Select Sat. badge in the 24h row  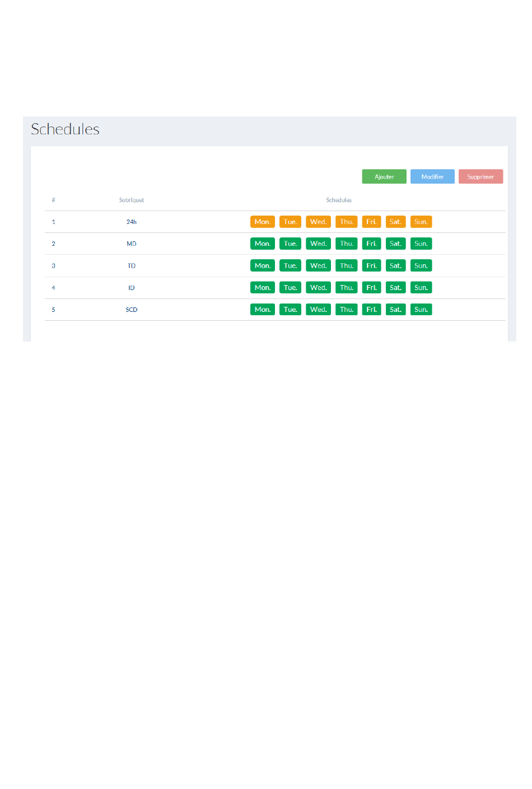395,222
